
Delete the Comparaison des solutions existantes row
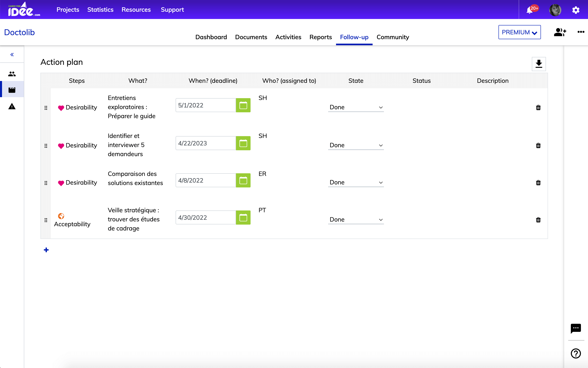538,183
